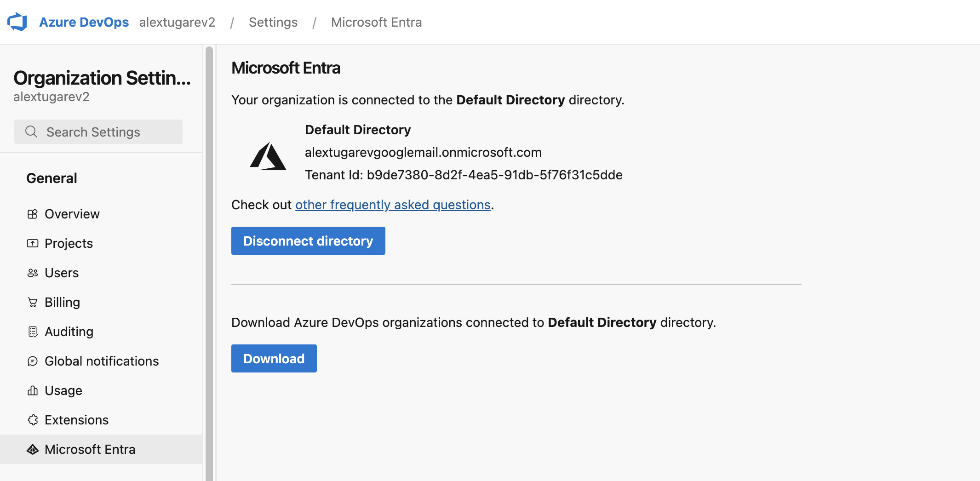Open other frequently asked questions link

[393, 205]
